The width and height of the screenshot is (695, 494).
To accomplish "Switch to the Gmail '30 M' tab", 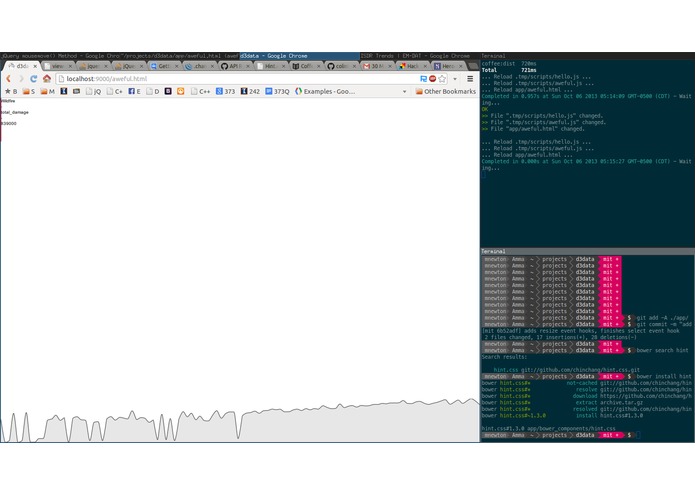I will tap(376, 66).
